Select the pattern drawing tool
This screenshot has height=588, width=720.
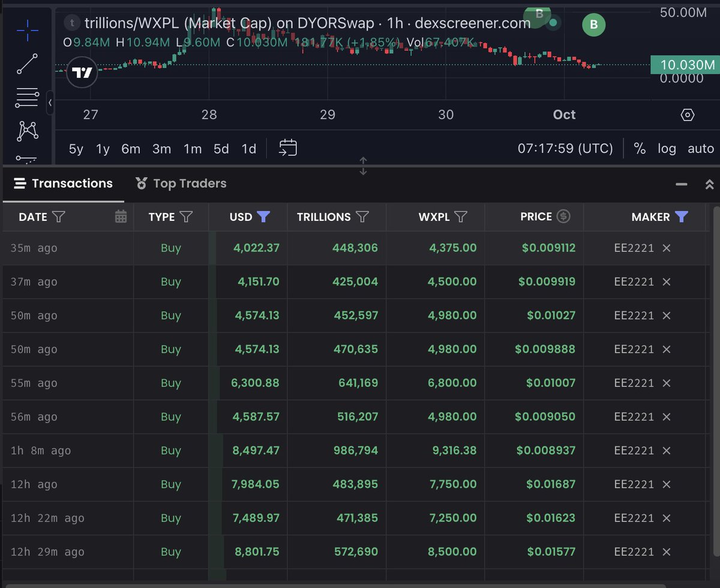[x=27, y=131]
